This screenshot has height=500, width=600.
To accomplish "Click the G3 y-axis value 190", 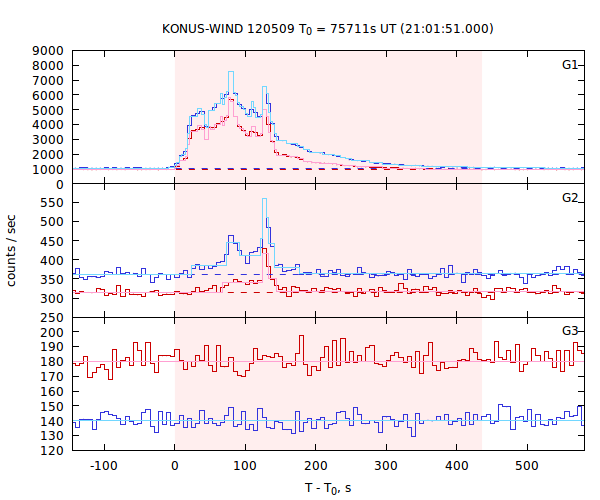I will (52, 347).
